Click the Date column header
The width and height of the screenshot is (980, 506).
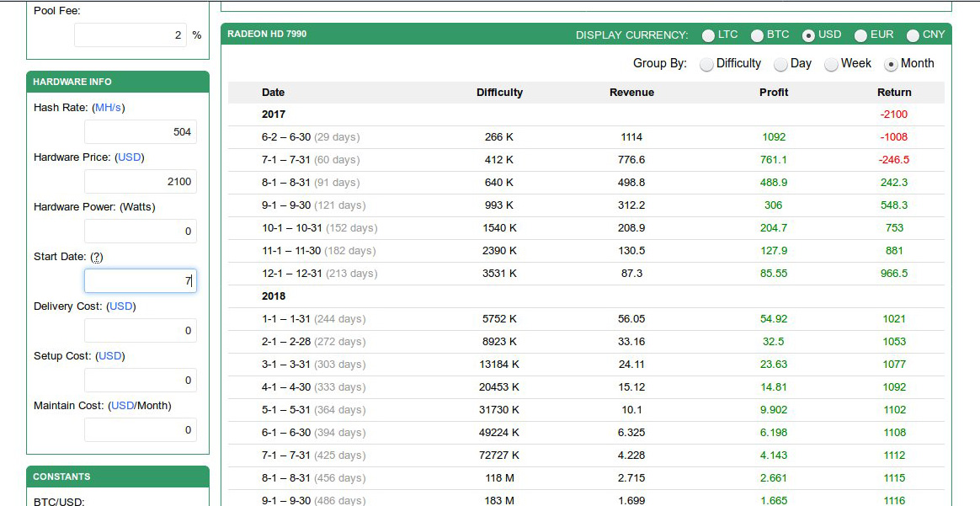coord(273,93)
